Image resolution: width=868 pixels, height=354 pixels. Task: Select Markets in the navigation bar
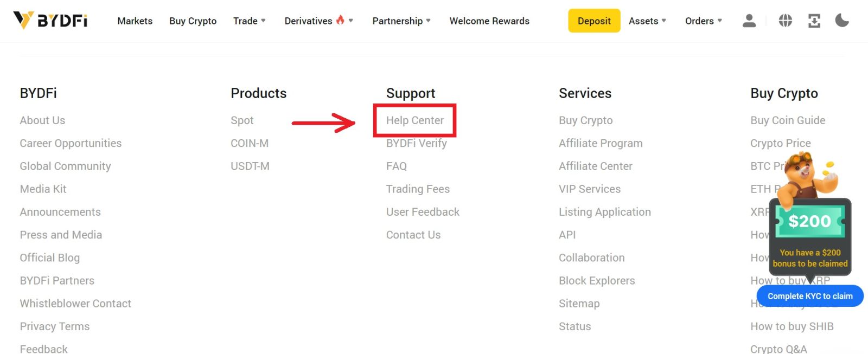135,21
